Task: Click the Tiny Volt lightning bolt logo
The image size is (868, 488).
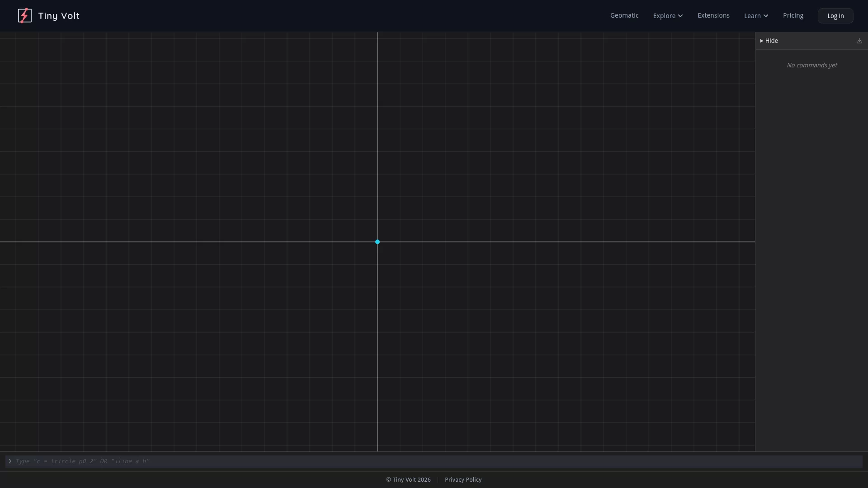Action: 24,15
